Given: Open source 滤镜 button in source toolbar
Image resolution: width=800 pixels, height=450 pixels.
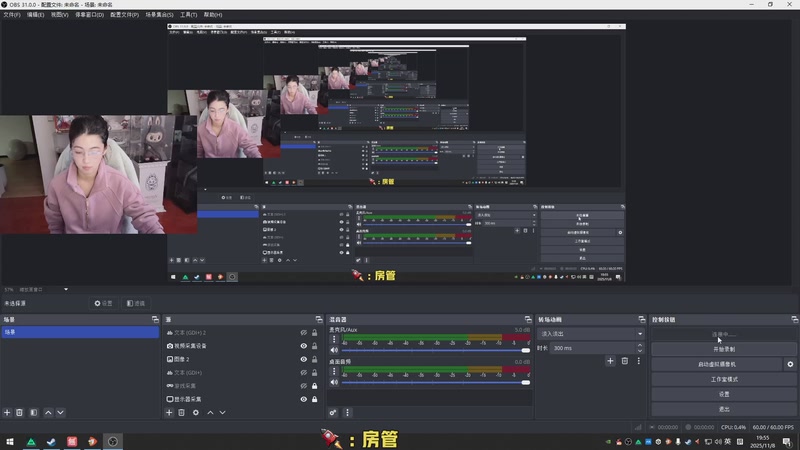Looking at the screenshot, I should point(136,303).
